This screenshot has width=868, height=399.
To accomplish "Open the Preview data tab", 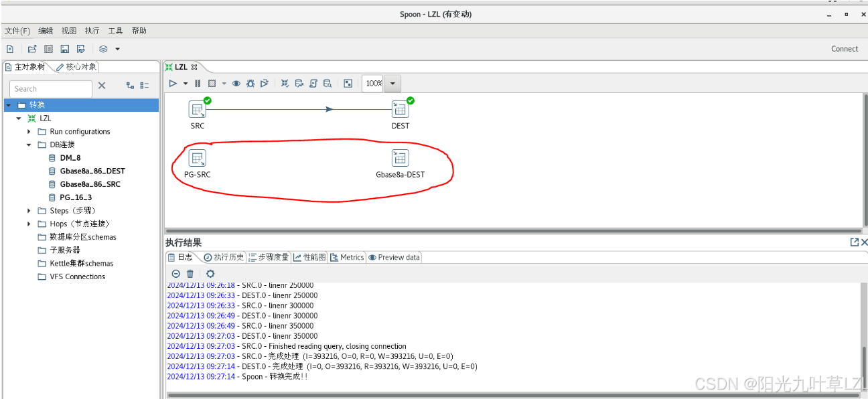I will (394, 257).
